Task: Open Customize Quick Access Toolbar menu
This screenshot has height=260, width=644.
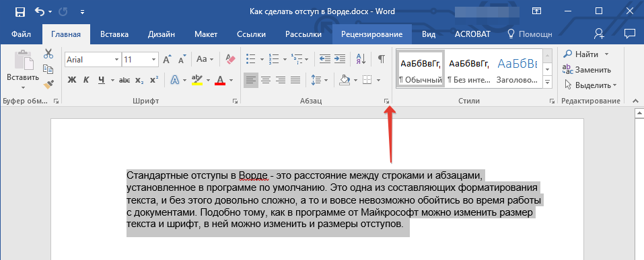Action: (82, 12)
